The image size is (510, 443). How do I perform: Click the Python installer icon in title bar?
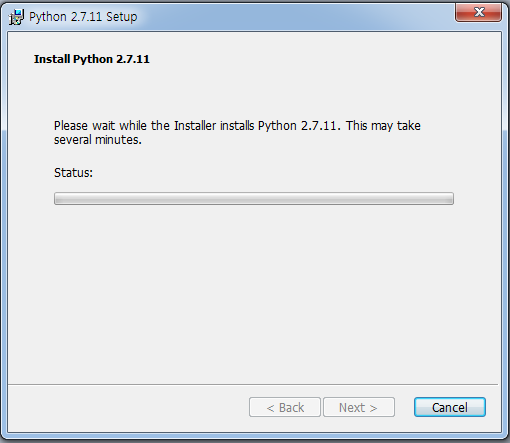click(16, 17)
